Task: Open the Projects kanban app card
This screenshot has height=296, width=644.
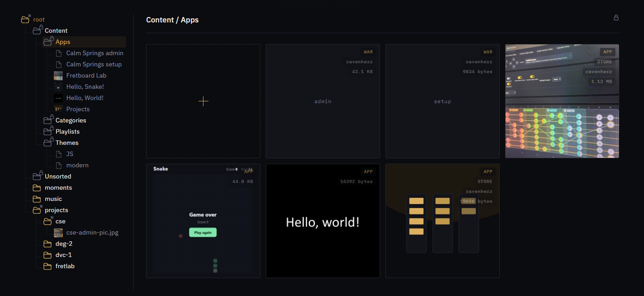Action: tap(442, 221)
